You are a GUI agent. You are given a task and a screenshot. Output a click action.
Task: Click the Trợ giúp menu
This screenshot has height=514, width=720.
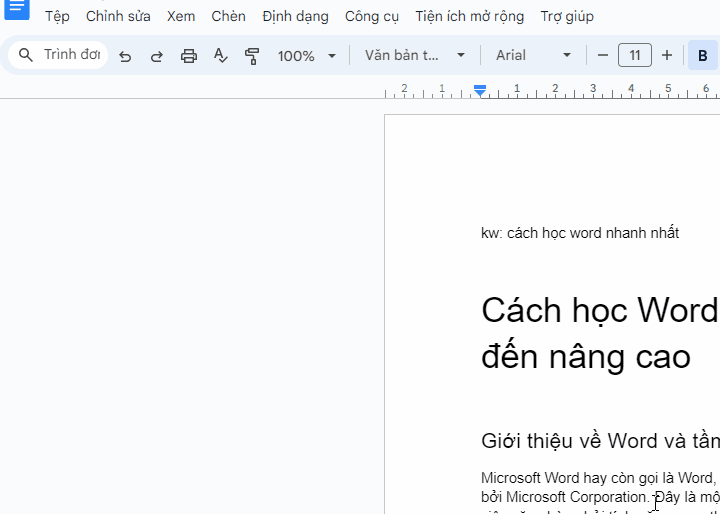click(567, 16)
